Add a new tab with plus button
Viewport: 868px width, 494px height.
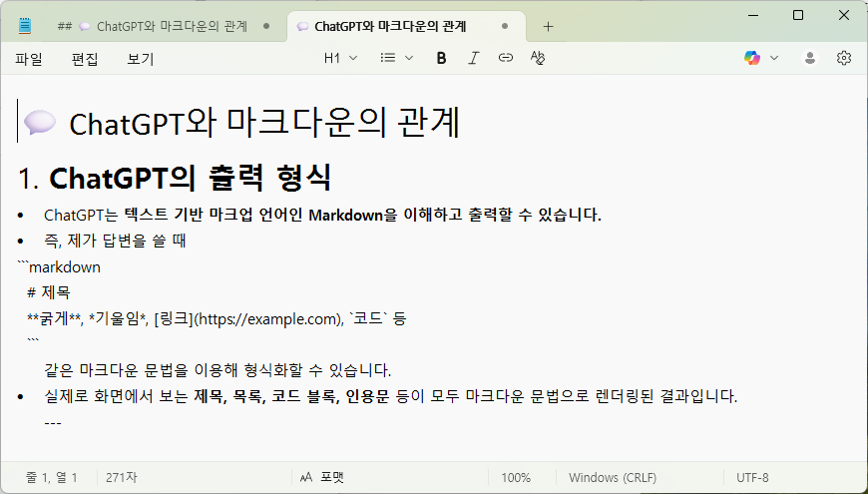pos(548,27)
